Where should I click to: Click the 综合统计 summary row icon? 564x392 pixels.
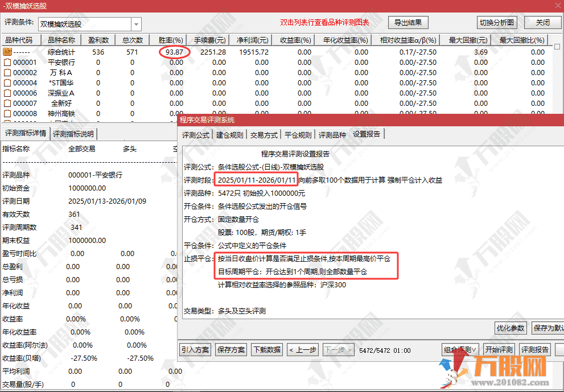[7, 52]
